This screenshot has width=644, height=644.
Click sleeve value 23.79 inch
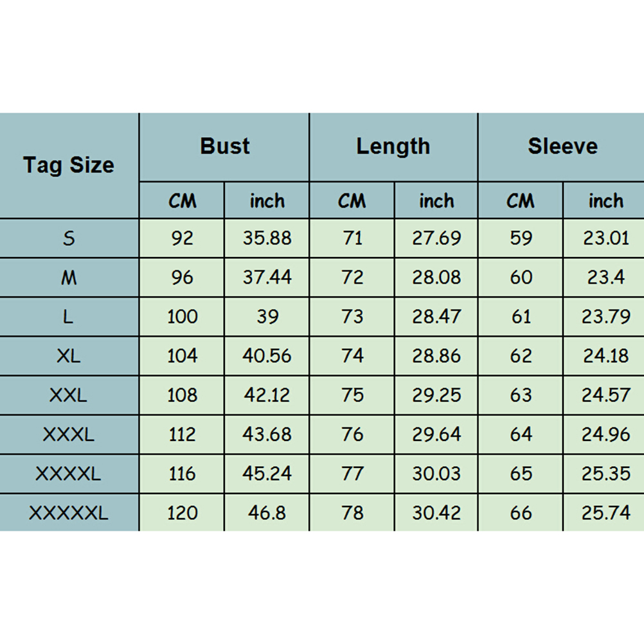pos(605,317)
